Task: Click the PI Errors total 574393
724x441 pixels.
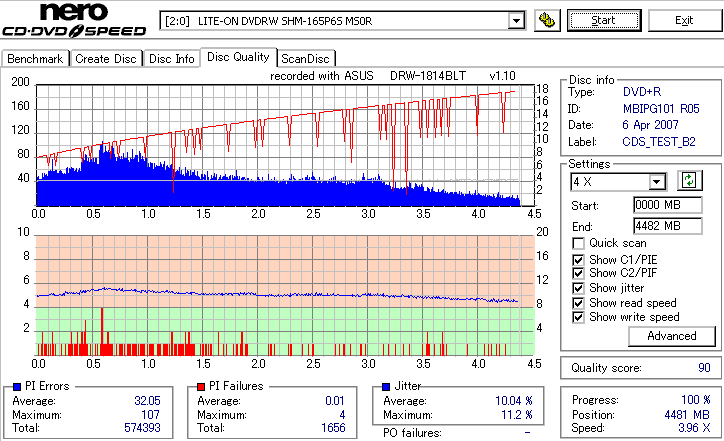Action: point(142,428)
